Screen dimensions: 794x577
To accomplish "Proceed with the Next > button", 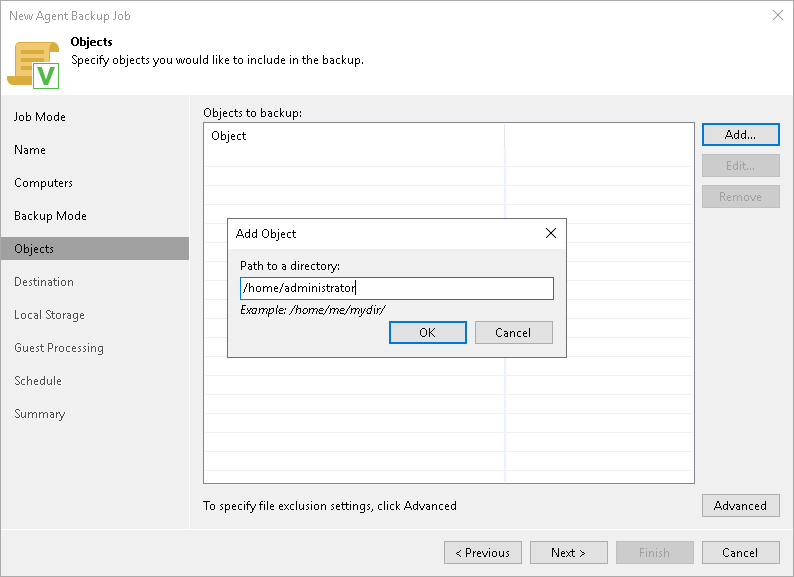I will (569, 553).
